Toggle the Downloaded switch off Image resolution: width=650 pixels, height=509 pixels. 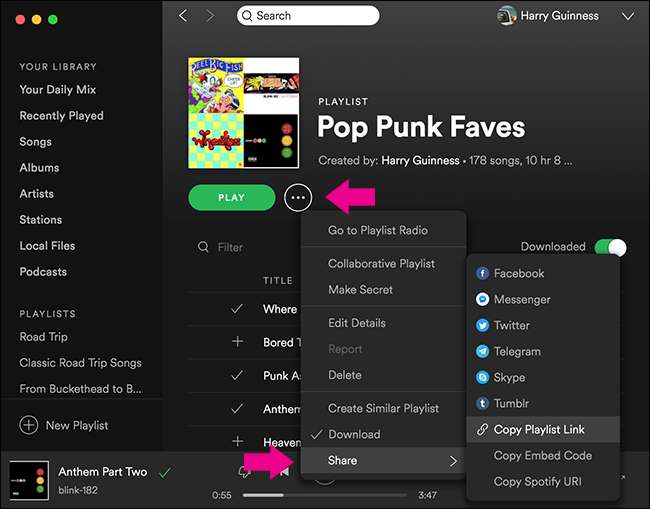coord(609,247)
